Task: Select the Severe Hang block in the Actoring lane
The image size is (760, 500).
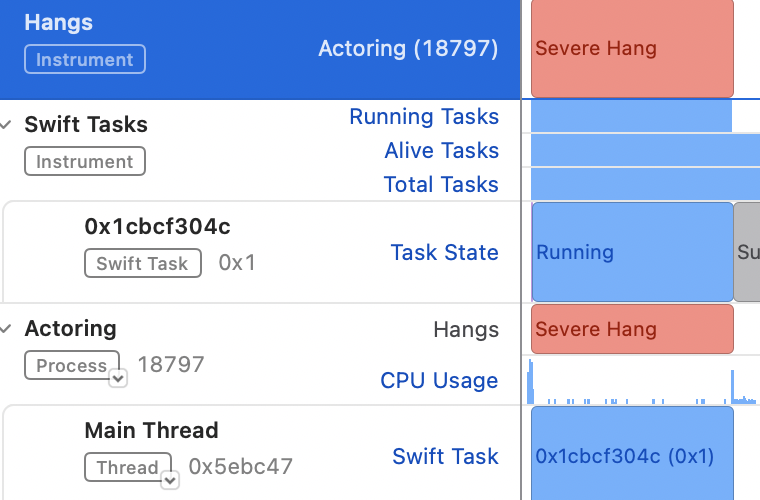Action: [632, 329]
